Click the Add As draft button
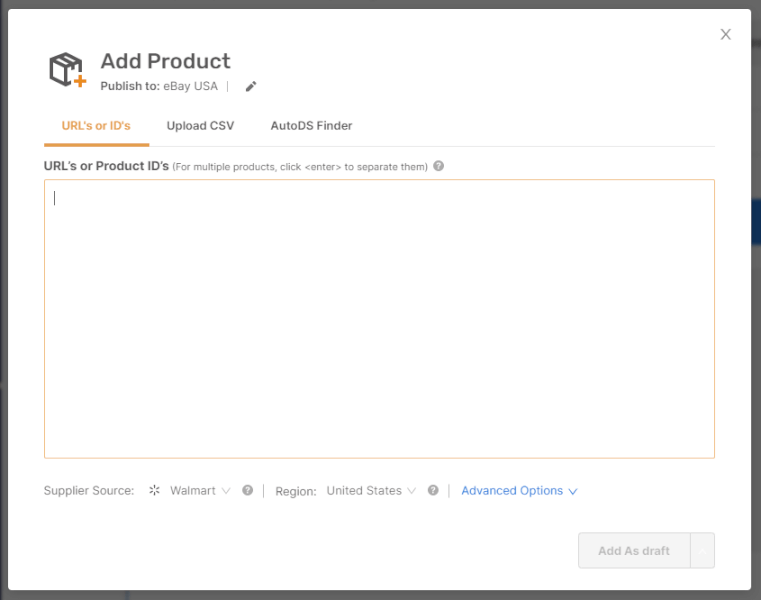 point(634,550)
